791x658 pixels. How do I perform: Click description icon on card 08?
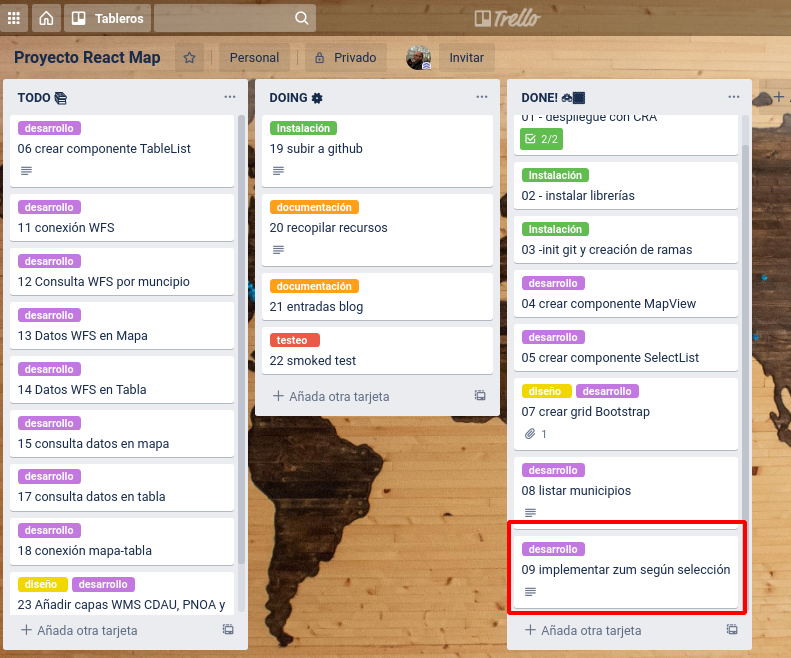click(530, 513)
